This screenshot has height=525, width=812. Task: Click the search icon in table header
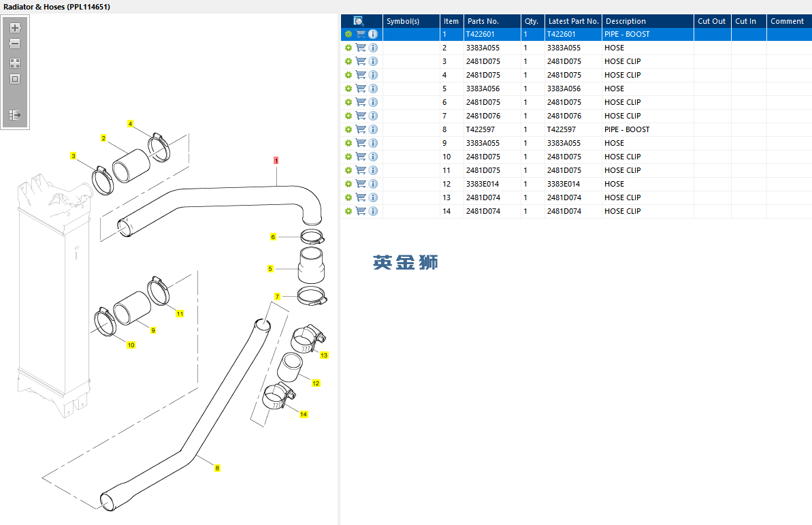click(359, 20)
